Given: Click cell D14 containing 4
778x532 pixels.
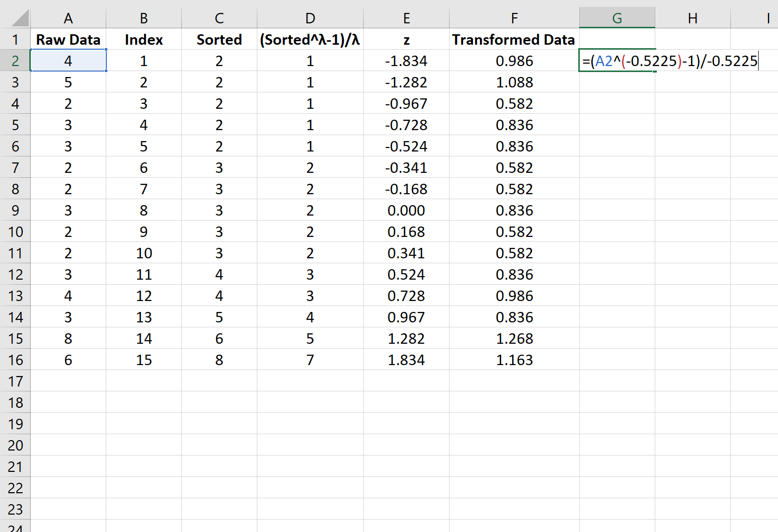Looking at the screenshot, I should coord(310,317).
